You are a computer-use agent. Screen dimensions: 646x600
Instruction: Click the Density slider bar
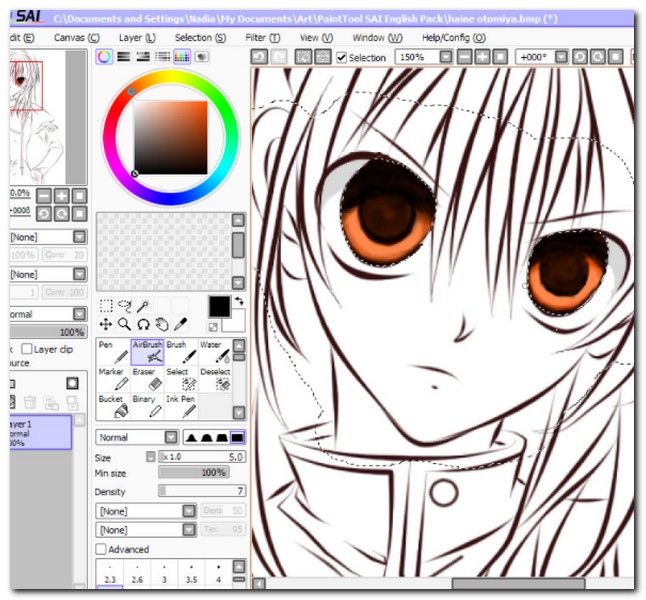click(x=201, y=491)
